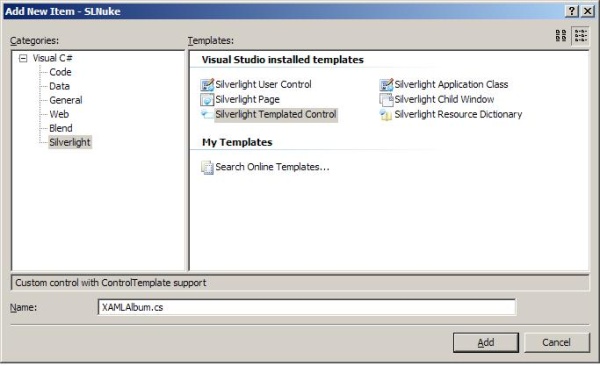
Task: Choose the Blend category
Action: click(x=60, y=128)
